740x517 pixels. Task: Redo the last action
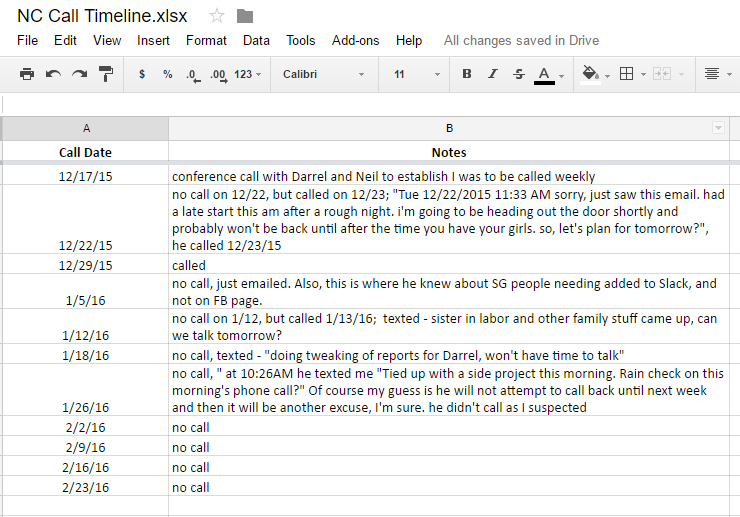[79, 74]
